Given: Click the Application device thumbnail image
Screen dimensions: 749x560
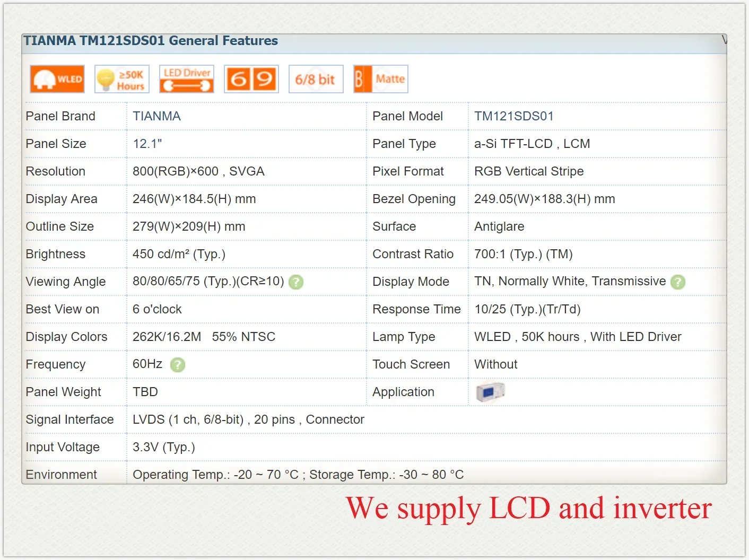Looking at the screenshot, I should 490,392.
